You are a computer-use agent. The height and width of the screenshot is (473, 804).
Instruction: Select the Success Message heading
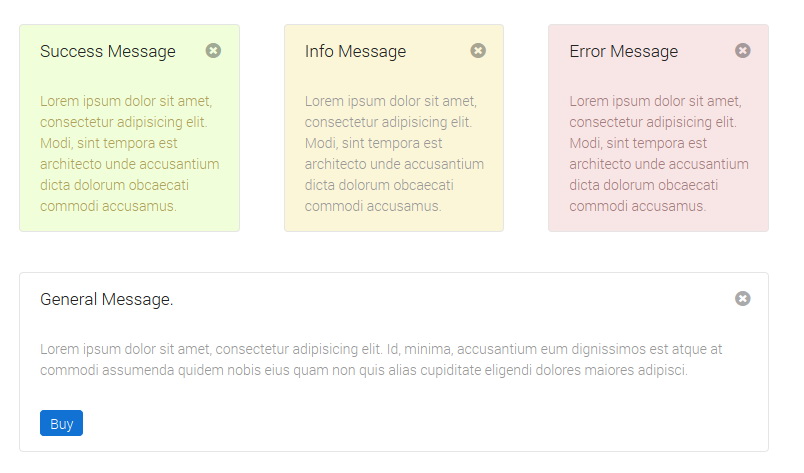pos(108,51)
